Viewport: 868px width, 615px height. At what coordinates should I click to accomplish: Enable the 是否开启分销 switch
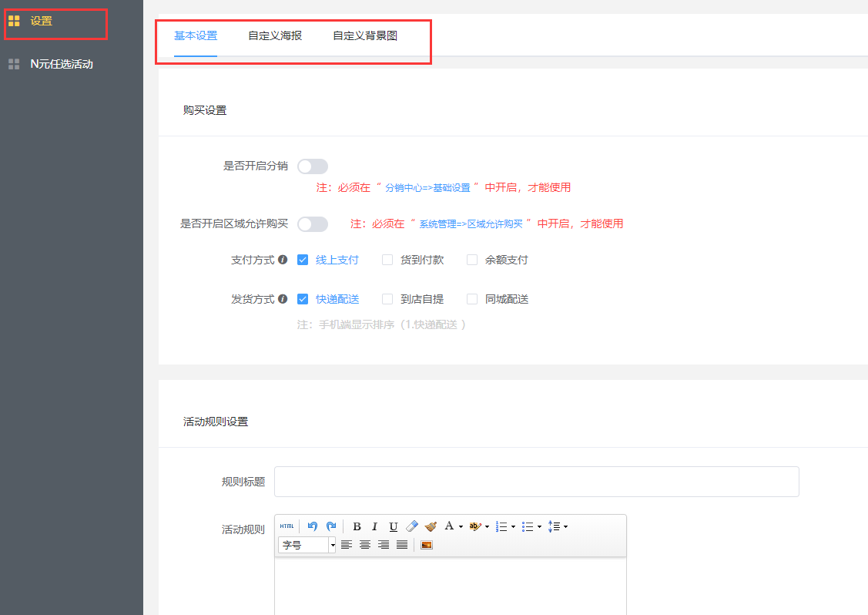pyautogui.click(x=313, y=166)
